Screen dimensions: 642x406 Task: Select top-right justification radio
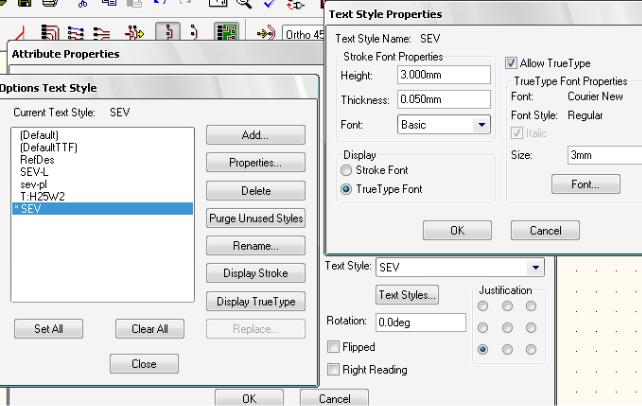tap(531, 306)
